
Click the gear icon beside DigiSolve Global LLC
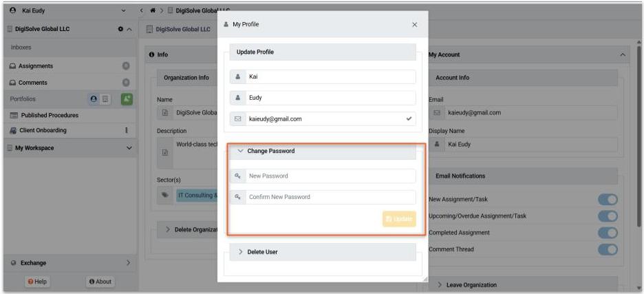(120, 30)
